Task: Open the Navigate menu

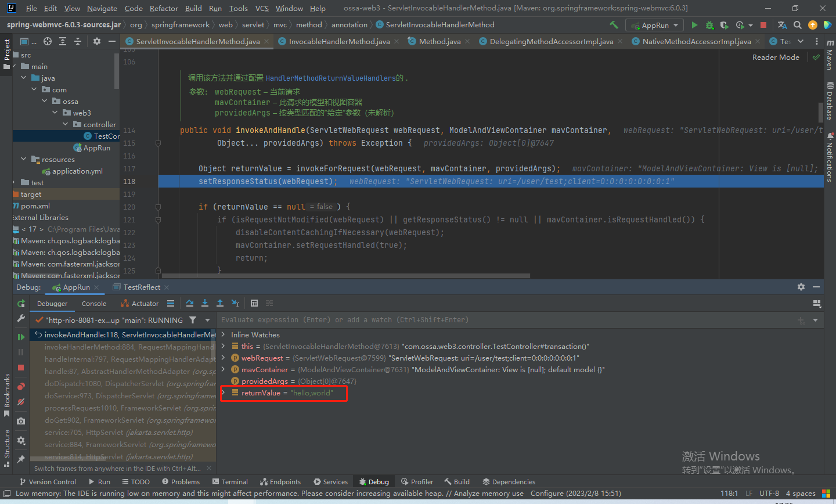Action: click(102, 8)
